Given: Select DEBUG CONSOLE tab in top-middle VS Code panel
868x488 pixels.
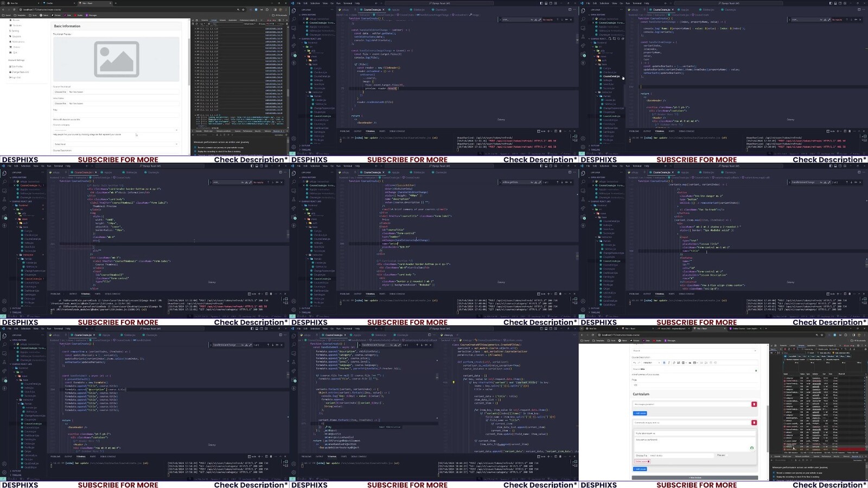Looking at the screenshot, I should point(397,131).
